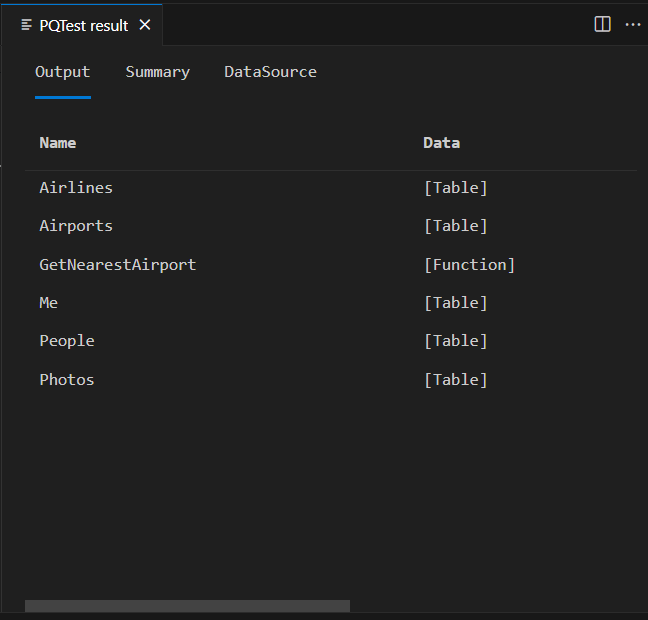Select the Airports row name
648x620 pixels.
tap(76, 226)
